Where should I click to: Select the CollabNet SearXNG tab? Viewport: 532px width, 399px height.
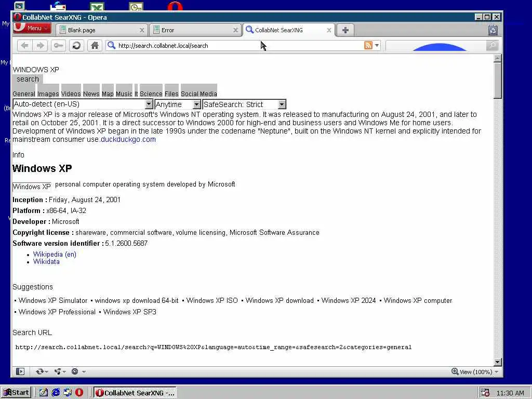(289, 30)
